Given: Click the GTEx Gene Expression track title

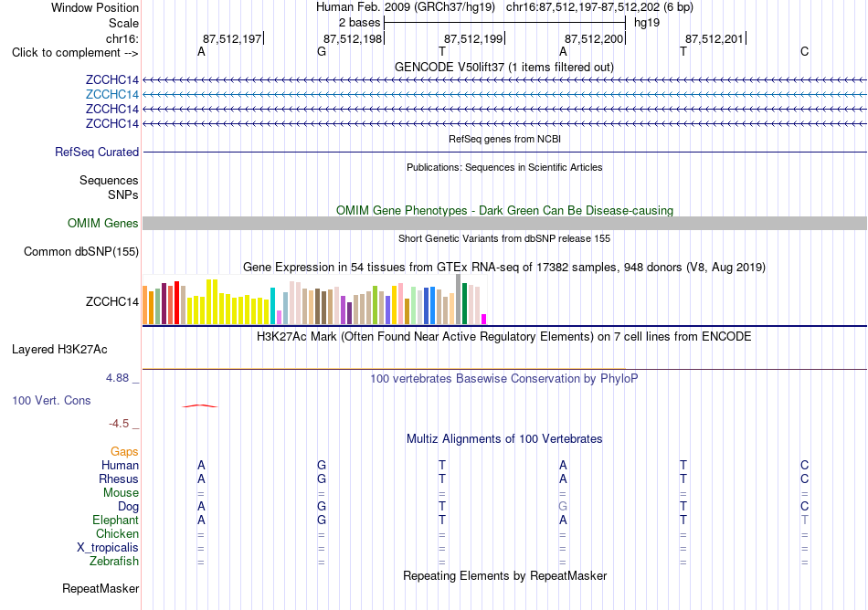Looking at the screenshot, I should tap(504, 268).
